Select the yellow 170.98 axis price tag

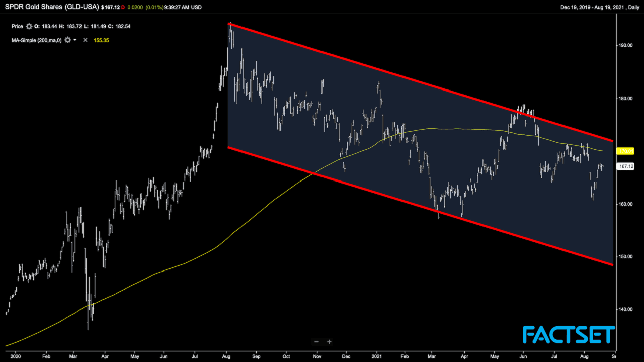click(625, 151)
